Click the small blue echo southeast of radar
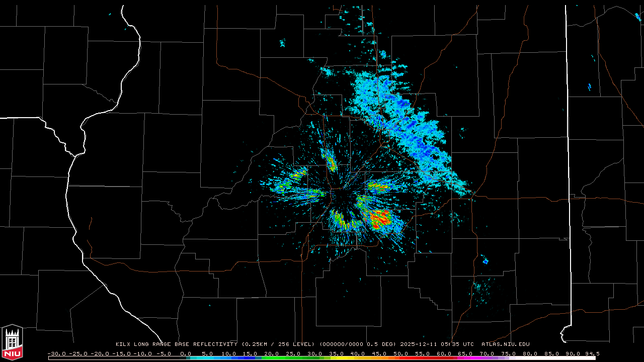Viewport: 644px width, 362px height. tap(485, 261)
